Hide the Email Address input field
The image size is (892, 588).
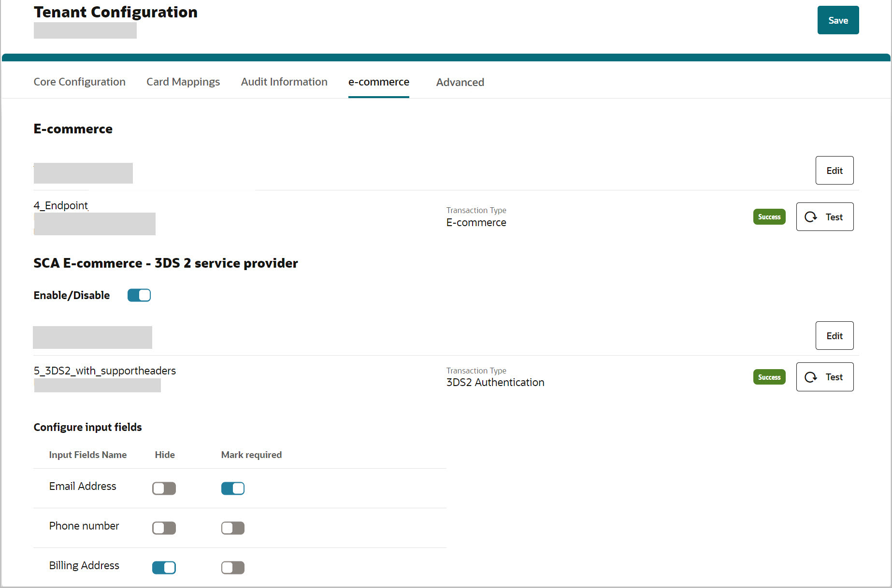(x=164, y=488)
